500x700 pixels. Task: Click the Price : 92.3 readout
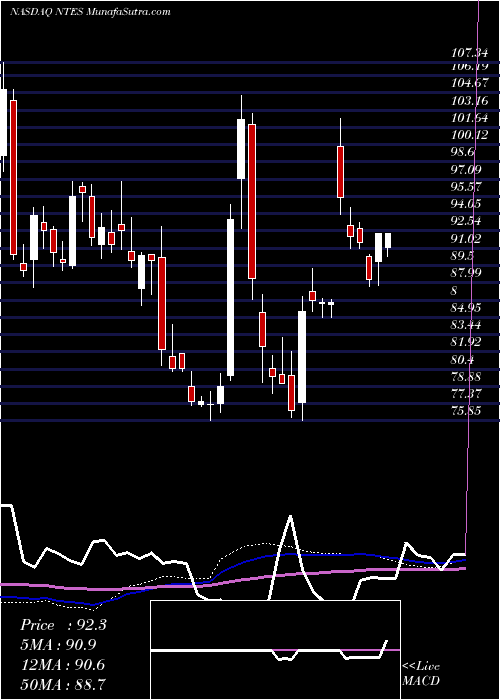click(x=63, y=625)
